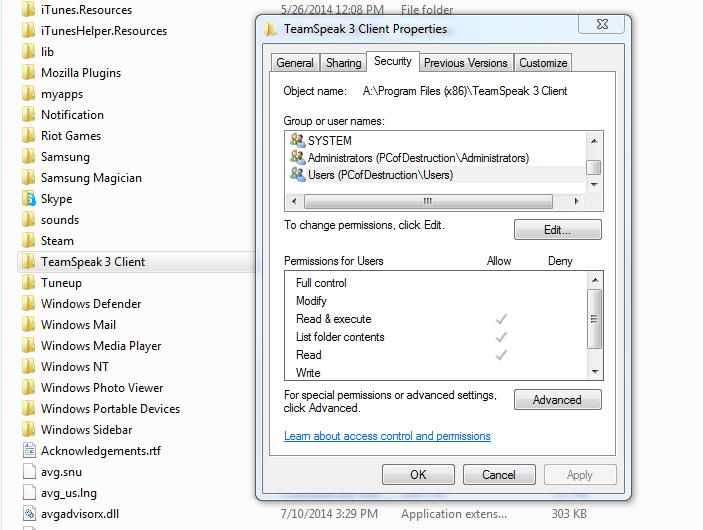
Task: Click the lib folder icon
Action: (x=29, y=52)
